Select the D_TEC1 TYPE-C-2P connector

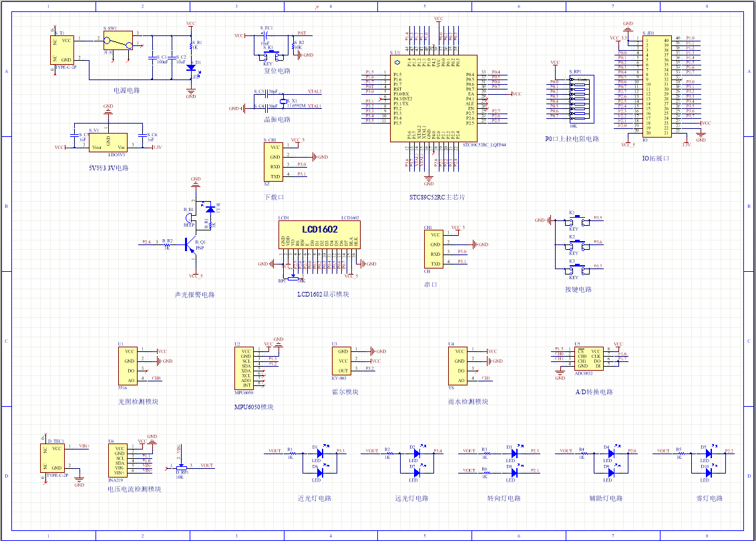(x=52, y=458)
